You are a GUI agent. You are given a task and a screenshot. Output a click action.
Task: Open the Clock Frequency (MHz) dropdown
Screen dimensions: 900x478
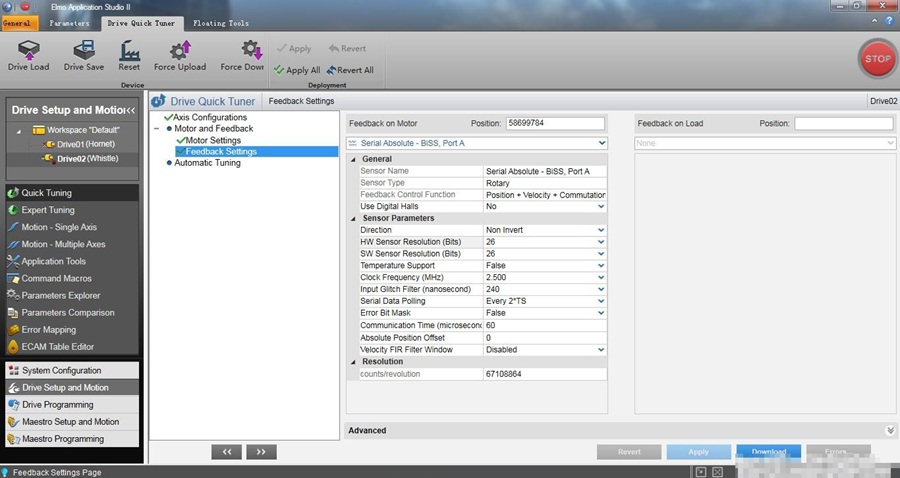[601, 277]
